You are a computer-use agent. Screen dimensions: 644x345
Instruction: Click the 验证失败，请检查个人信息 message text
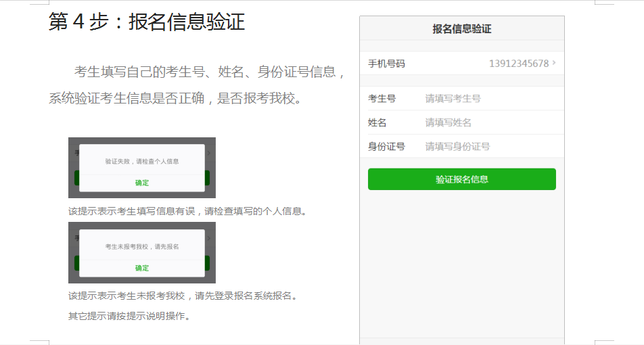(142, 162)
